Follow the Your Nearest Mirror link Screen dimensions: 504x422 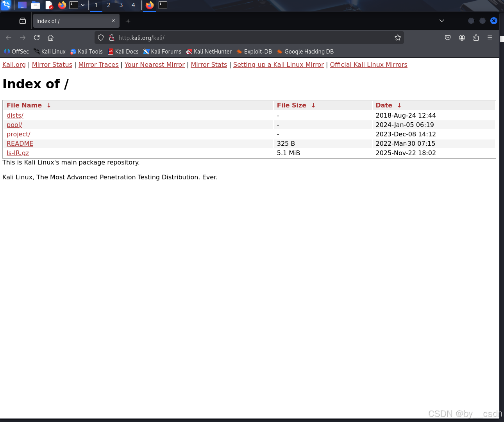click(155, 64)
